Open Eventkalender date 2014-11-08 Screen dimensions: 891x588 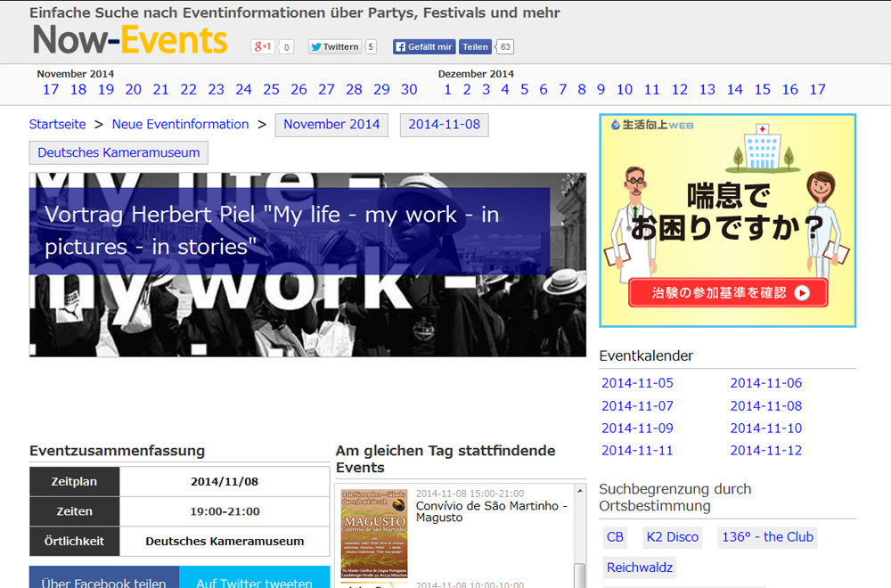coord(766,406)
